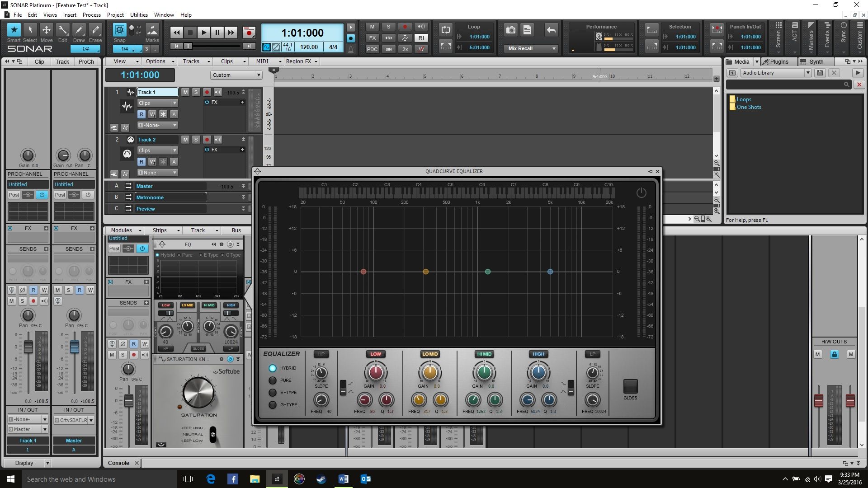The height and width of the screenshot is (488, 868).
Task: Open the Region FX dropdown
Action: coord(301,61)
